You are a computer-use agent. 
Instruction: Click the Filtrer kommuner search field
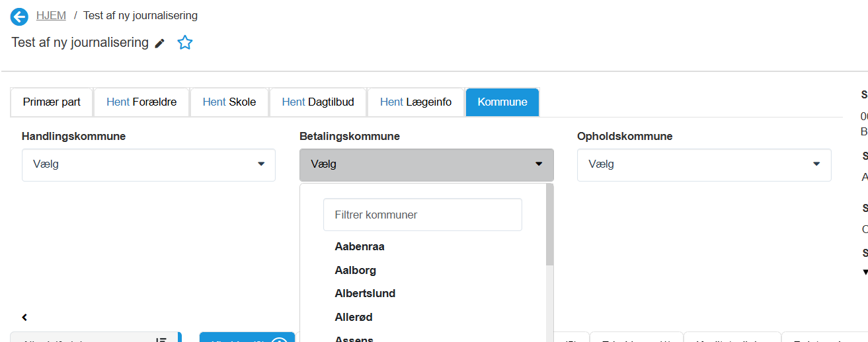pos(422,215)
